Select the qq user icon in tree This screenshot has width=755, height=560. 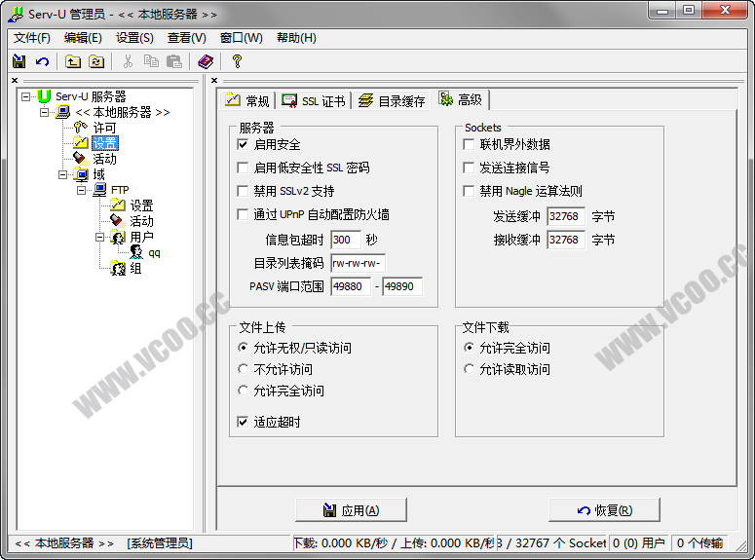pos(135,252)
